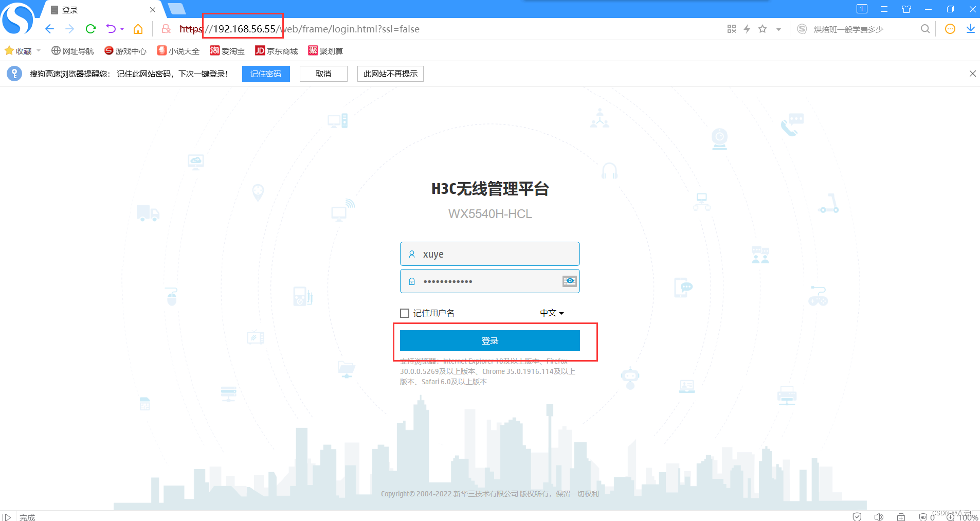Click the xuye username input field
The image size is (980, 521).
[489, 254]
